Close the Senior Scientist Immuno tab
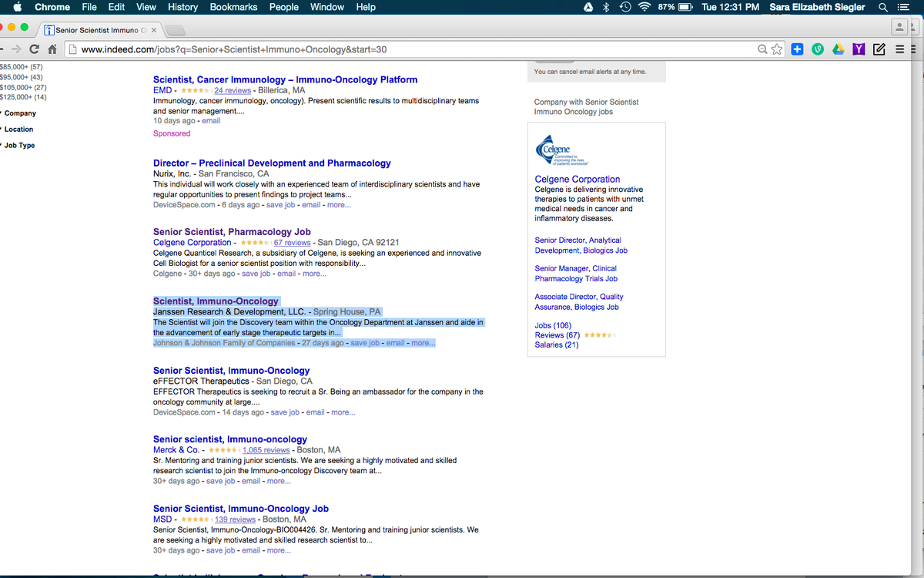This screenshot has height=578, width=924. (154, 30)
